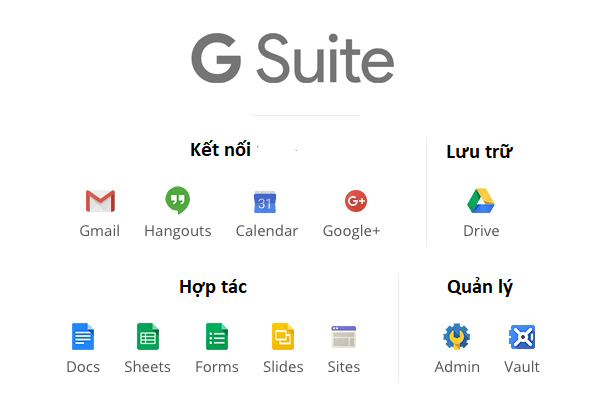Select the Sites text label

point(344,367)
